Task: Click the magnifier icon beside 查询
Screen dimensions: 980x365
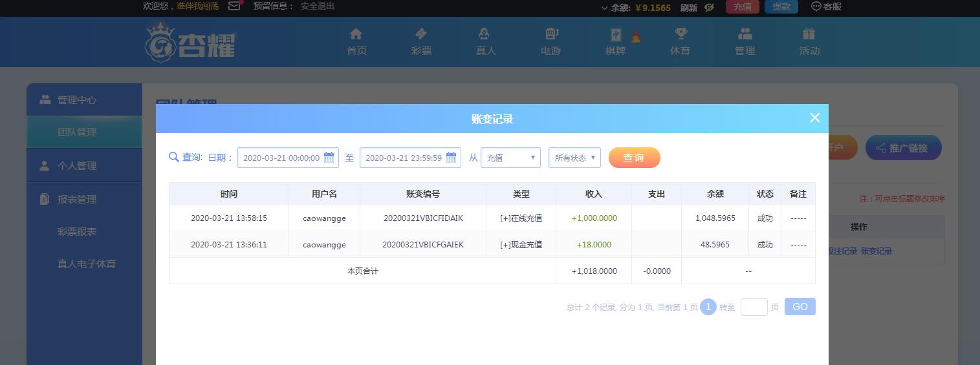Action: [x=173, y=157]
